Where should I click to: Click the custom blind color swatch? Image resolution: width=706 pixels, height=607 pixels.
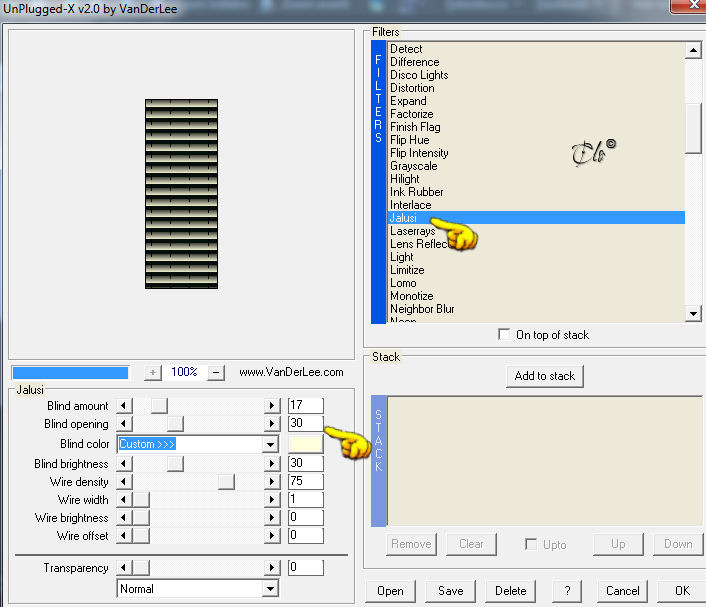point(306,444)
